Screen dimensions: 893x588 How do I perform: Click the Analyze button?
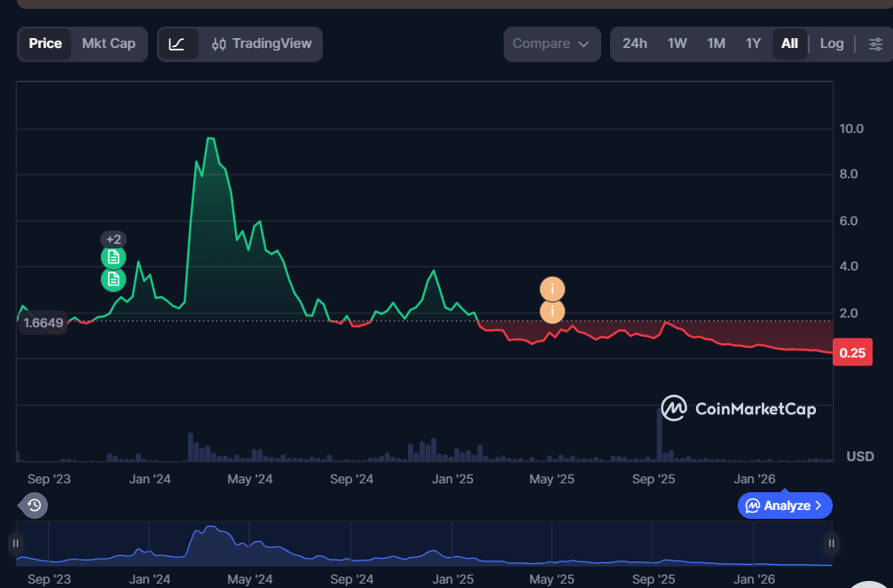tap(784, 505)
